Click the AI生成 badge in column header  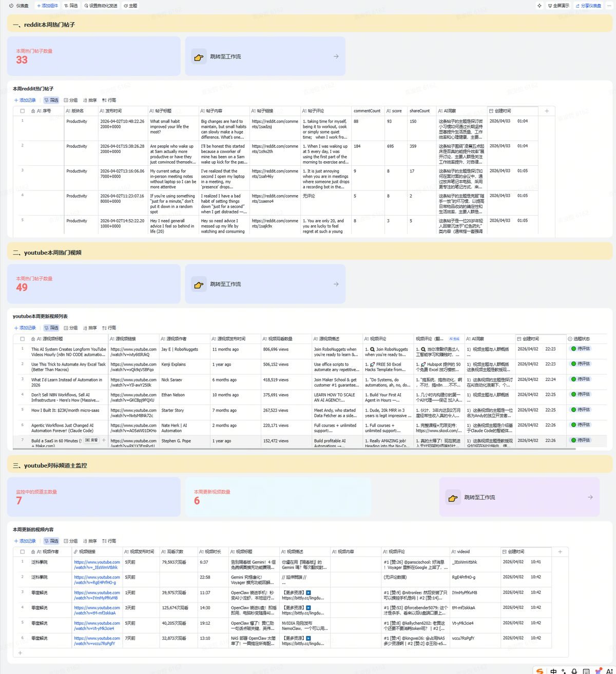(x=454, y=339)
